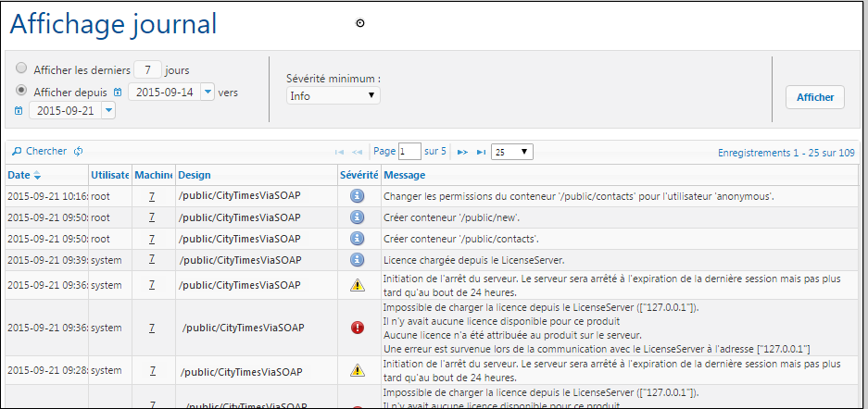
Task: Open the Sévérité minimum dropdown
Action: [x=333, y=95]
